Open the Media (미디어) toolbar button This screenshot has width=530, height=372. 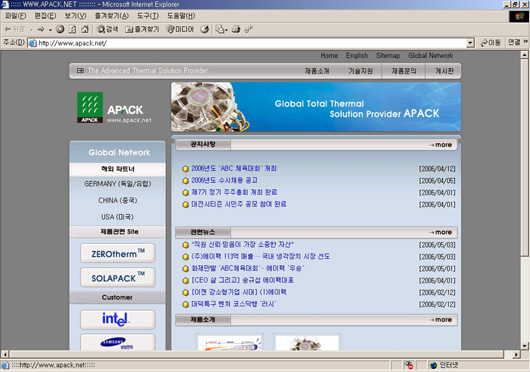coord(180,29)
